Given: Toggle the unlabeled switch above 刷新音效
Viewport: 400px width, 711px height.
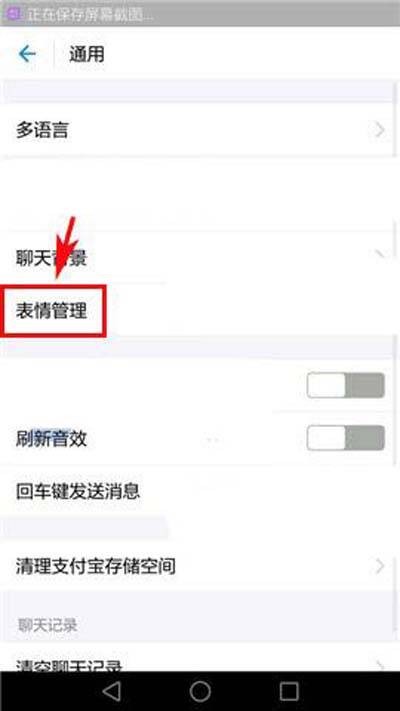Looking at the screenshot, I should point(346,385).
